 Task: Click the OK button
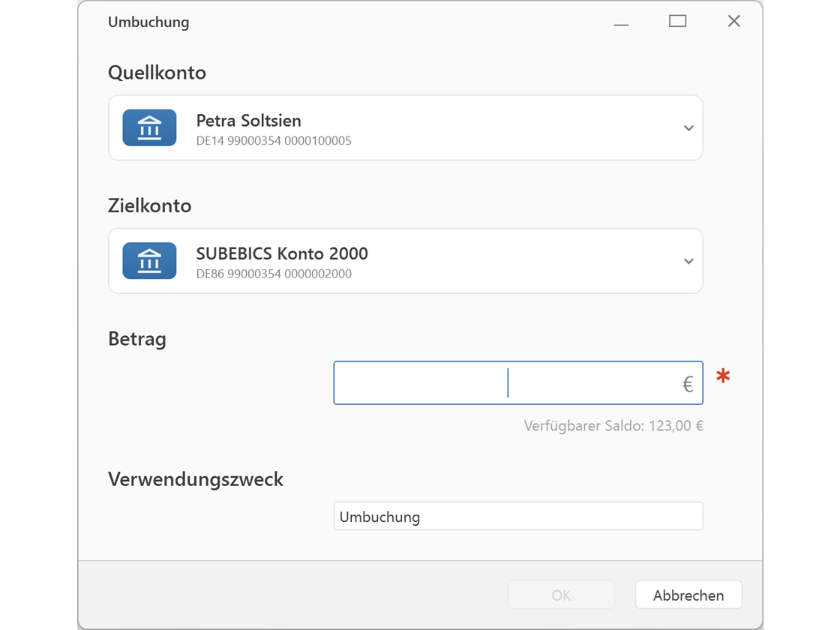pos(561,595)
